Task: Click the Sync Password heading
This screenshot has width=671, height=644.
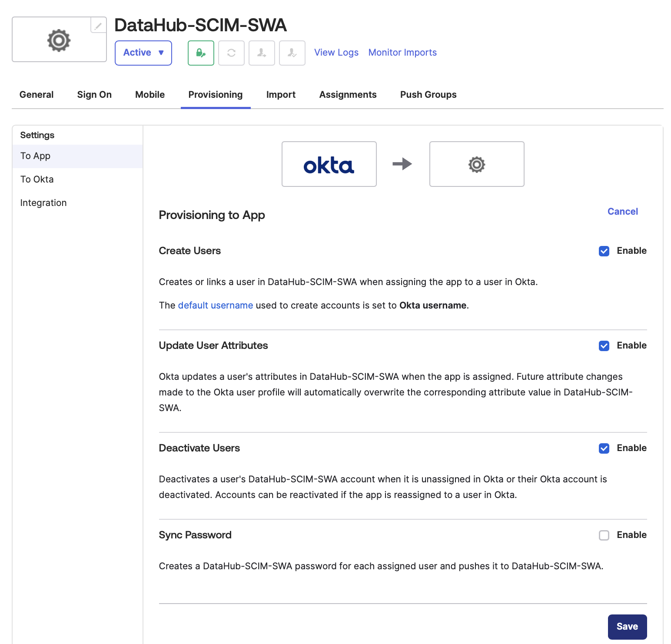Action: point(195,535)
